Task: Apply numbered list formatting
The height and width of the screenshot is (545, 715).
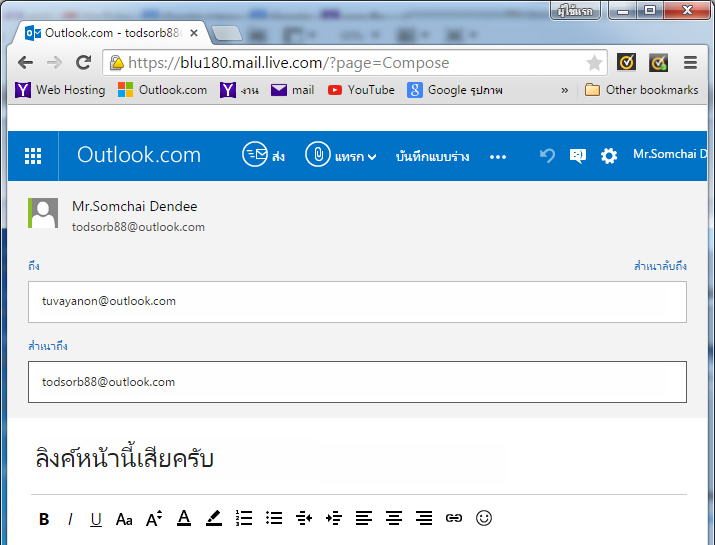Action: coord(243,518)
